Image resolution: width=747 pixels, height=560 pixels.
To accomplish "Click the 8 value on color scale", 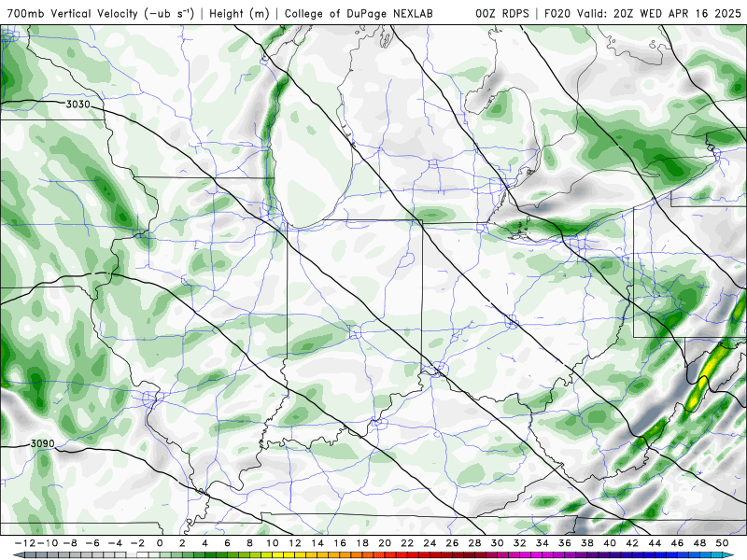I will point(249,543).
